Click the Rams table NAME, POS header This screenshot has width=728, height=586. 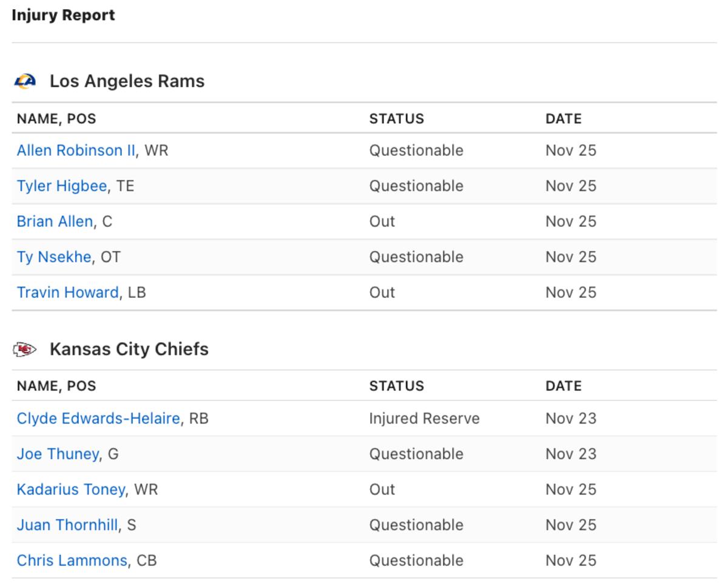56,119
